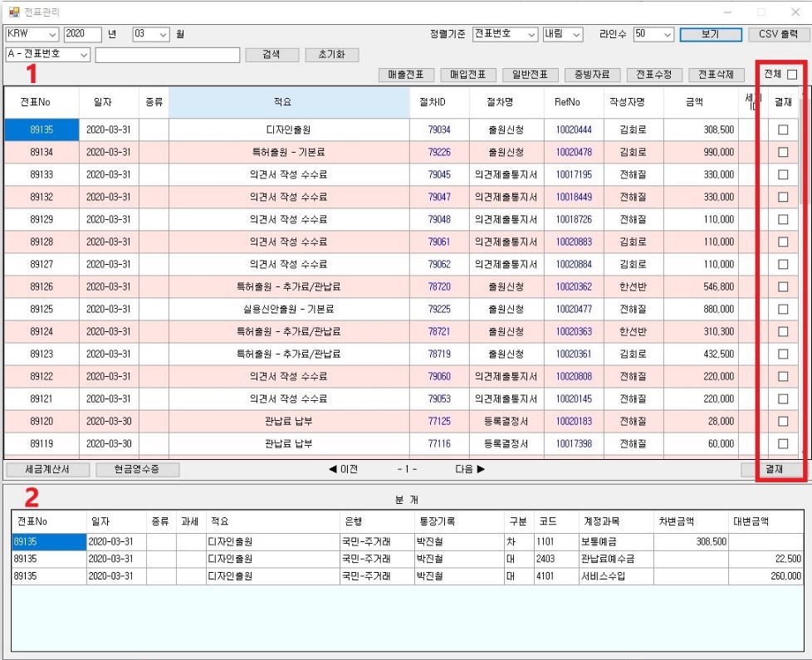Viewport: 812px width, 660px height.
Task: Select voucher number 89125 in the list
Action: click(42, 309)
